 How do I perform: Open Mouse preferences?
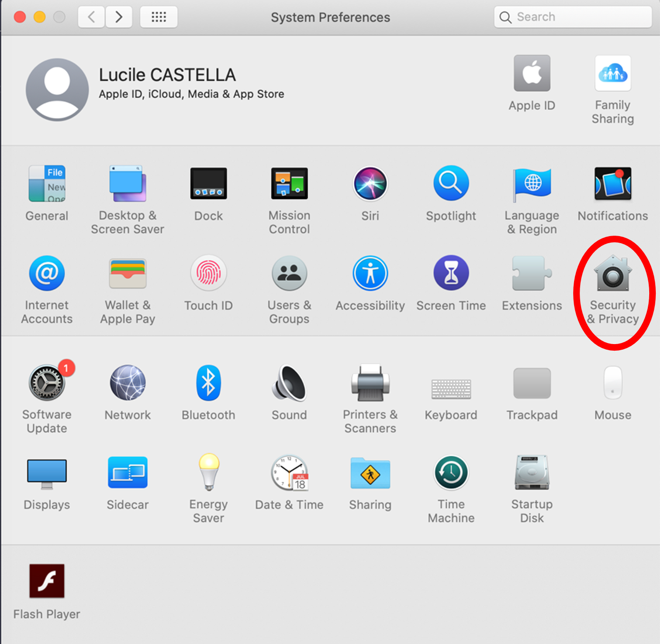tap(613, 383)
